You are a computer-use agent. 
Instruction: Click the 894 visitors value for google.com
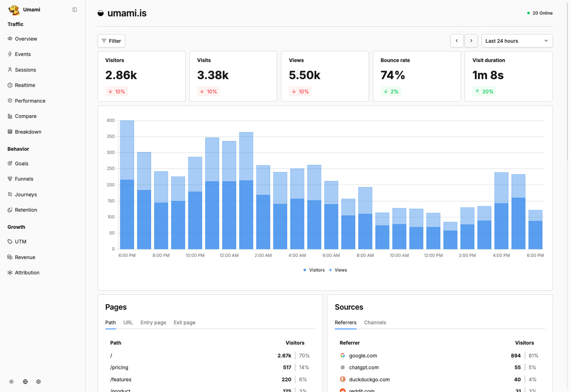pos(516,356)
